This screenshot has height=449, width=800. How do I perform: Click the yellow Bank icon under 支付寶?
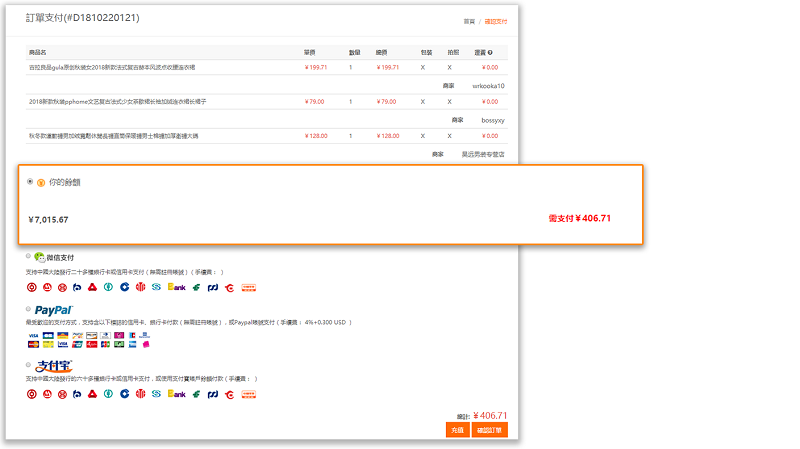[x=177, y=395]
